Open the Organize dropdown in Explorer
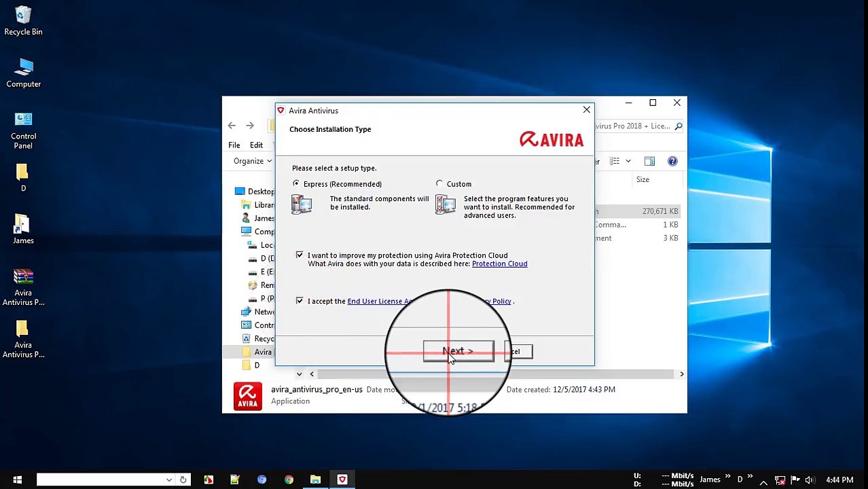The height and width of the screenshot is (489, 868). 252,161
